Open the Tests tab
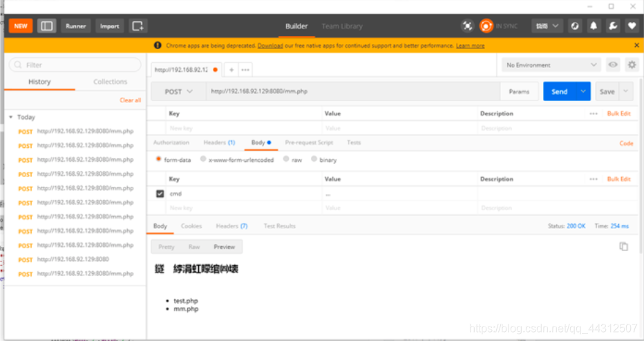Screen dimensions: 644x341 354,142
